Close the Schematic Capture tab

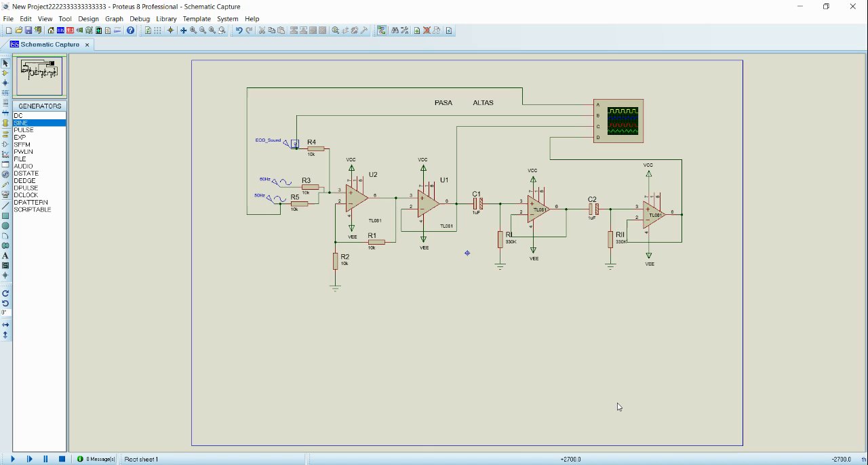(87, 45)
